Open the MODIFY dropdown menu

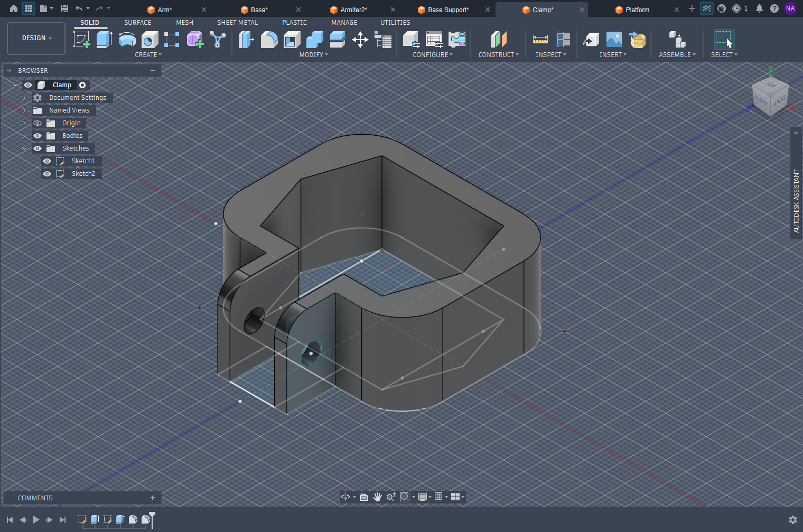point(313,55)
